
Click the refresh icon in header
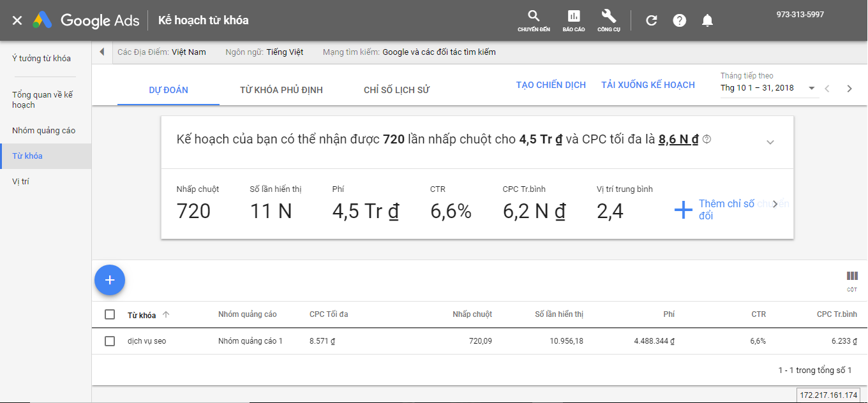[x=651, y=20]
